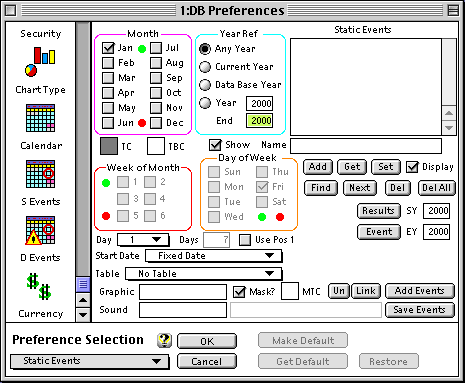The image size is (465, 383).
Task: Select the Current Year radio button
Action: point(205,67)
